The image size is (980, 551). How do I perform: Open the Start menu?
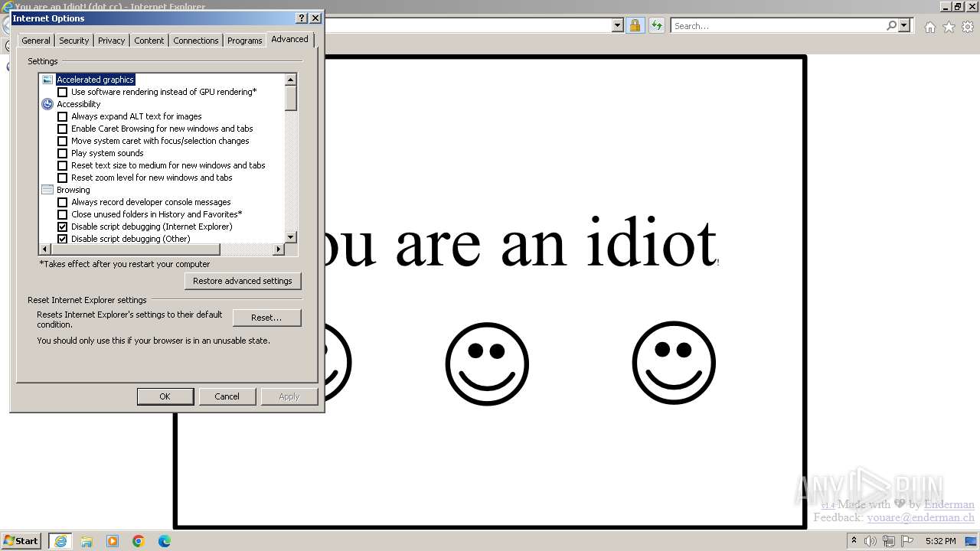(x=21, y=541)
